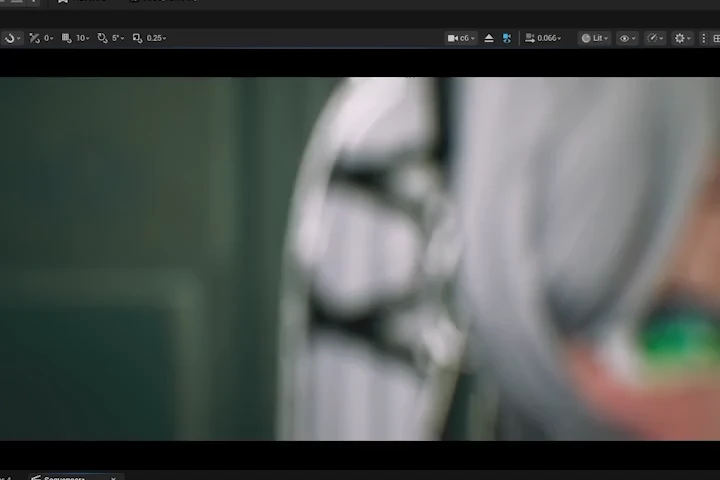Toggle grid snapping icon
The image size is (720, 480).
[67, 38]
